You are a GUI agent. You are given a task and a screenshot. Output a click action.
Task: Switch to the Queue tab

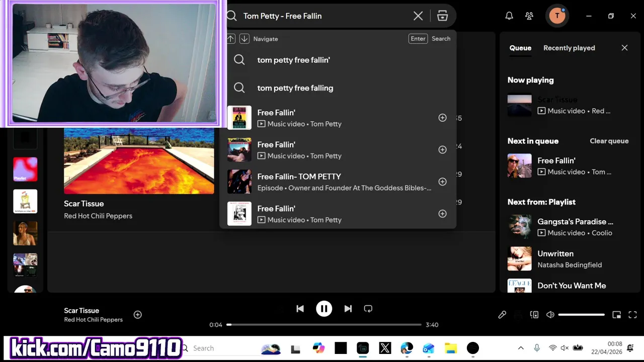point(520,48)
